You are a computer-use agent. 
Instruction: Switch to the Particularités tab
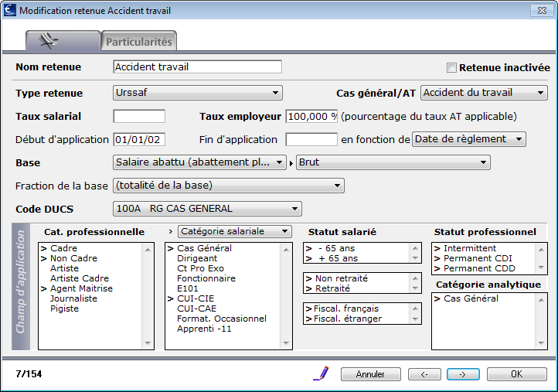139,42
